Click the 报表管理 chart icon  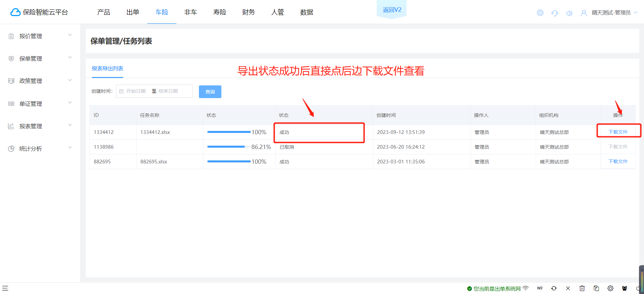(x=11, y=126)
